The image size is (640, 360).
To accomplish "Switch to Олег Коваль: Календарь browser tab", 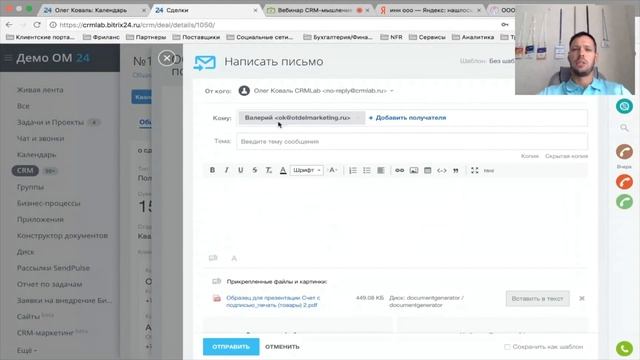I will click(95, 10).
